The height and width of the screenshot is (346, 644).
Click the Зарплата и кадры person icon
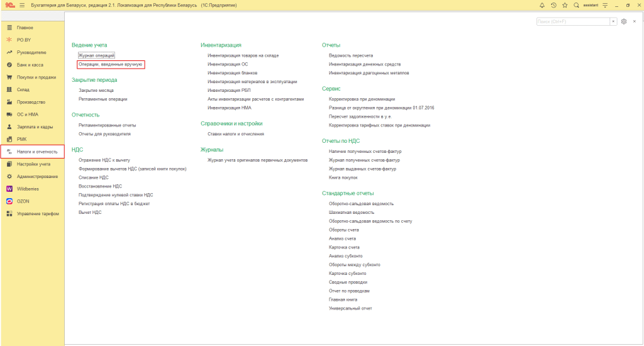9,127
